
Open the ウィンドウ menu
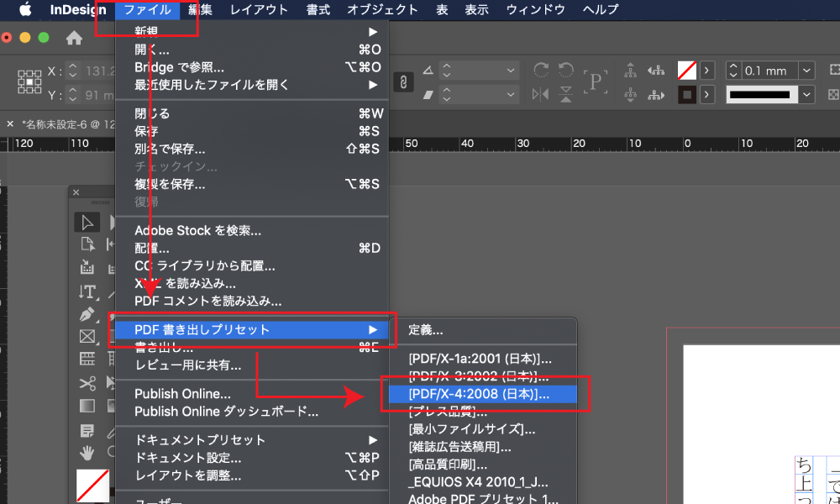pos(536,9)
